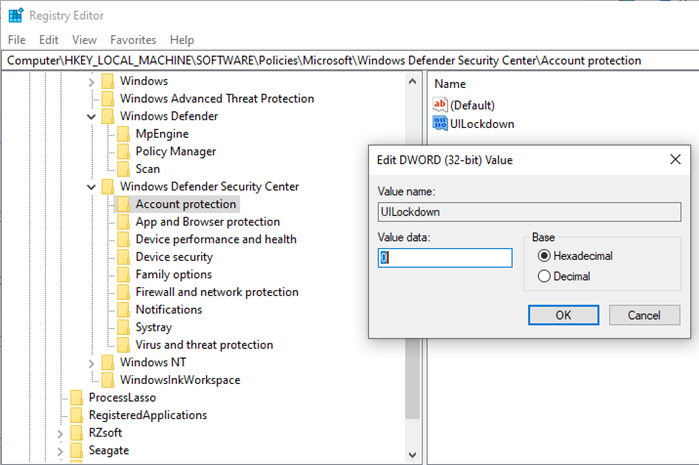
Task: Open the Favorites menu
Action: [x=133, y=40]
